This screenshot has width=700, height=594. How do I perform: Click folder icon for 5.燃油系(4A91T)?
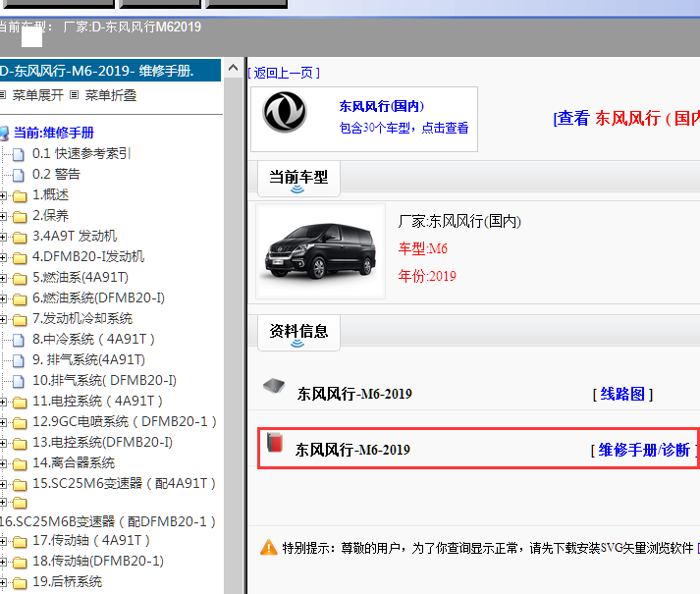pyautogui.click(x=20, y=278)
